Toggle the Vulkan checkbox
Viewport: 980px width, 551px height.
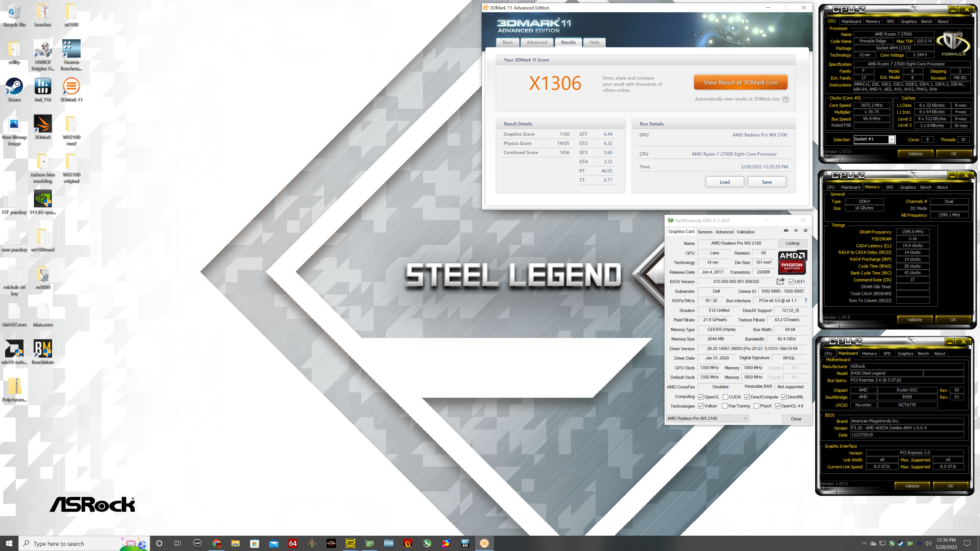[x=701, y=406]
